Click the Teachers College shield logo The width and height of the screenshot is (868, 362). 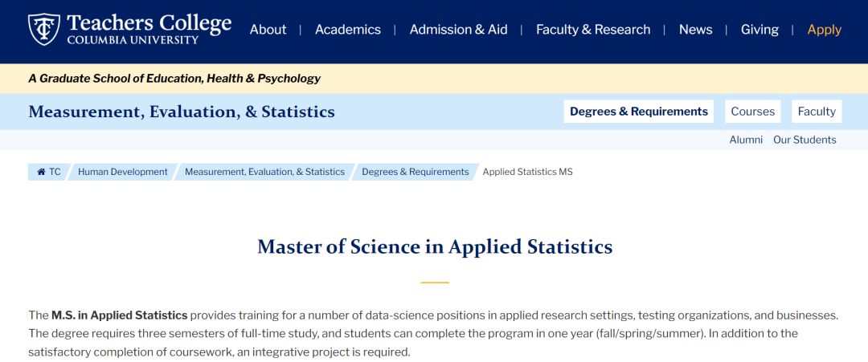click(x=43, y=29)
